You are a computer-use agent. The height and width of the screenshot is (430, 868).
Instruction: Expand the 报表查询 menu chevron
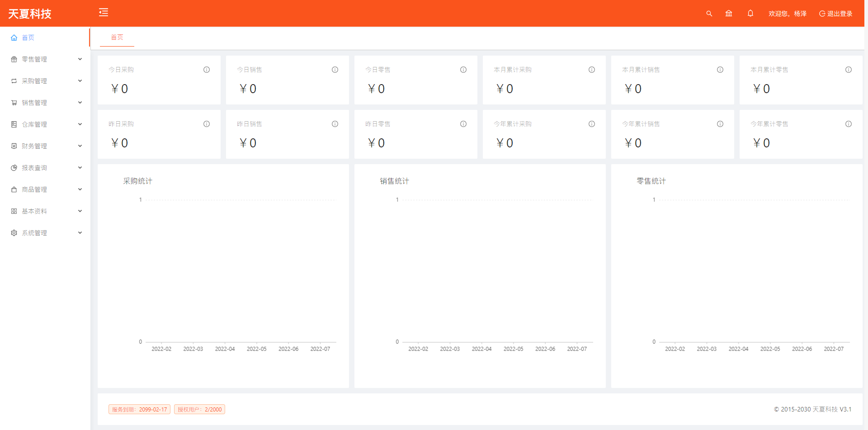point(80,168)
